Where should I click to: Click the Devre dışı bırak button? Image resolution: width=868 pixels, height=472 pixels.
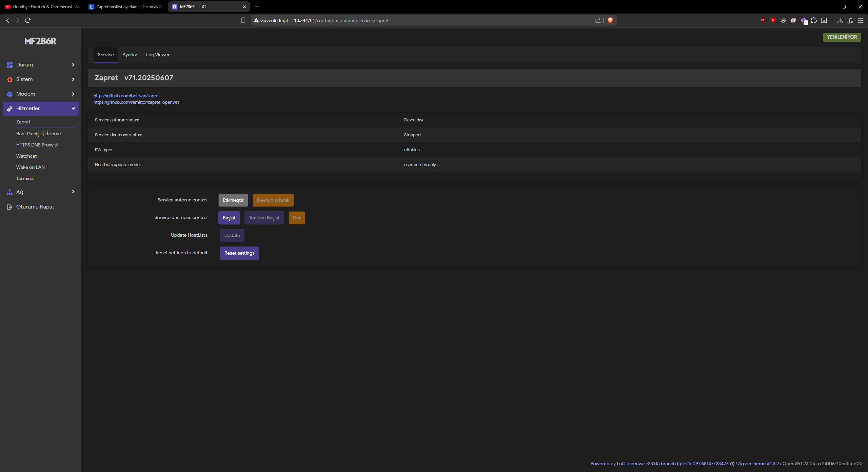point(273,200)
